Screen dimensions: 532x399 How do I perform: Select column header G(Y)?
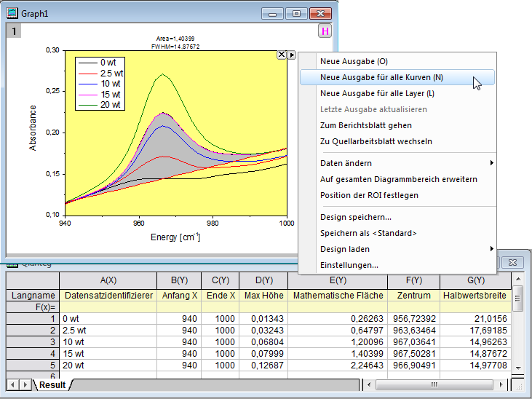pos(476,280)
